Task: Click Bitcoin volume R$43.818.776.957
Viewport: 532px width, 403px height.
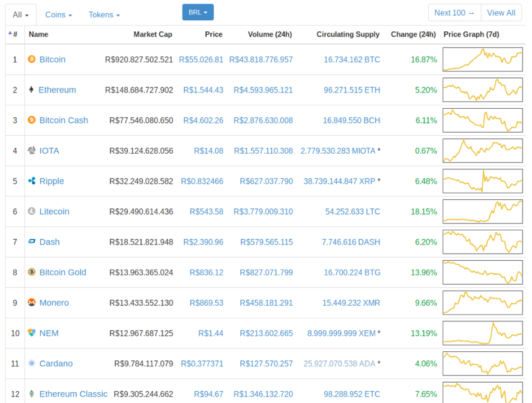Action: tap(261, 59)
